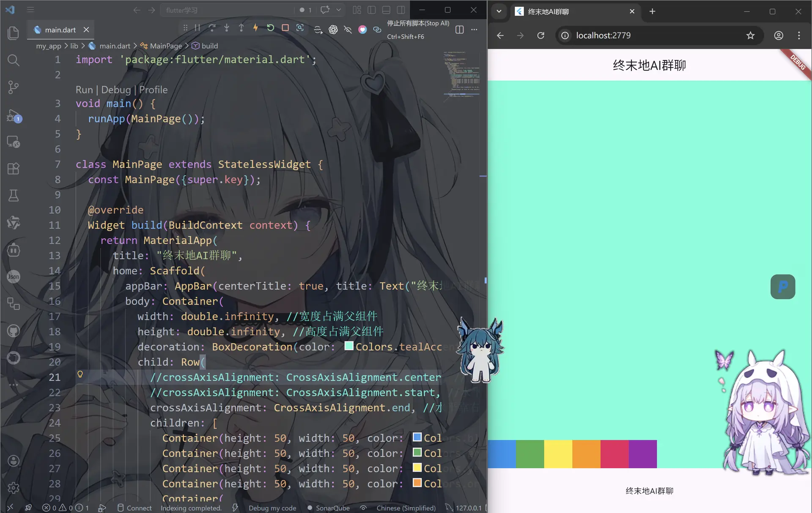Open the JSON tool in the activity bar
812x513 pixels.
(14, 277)
